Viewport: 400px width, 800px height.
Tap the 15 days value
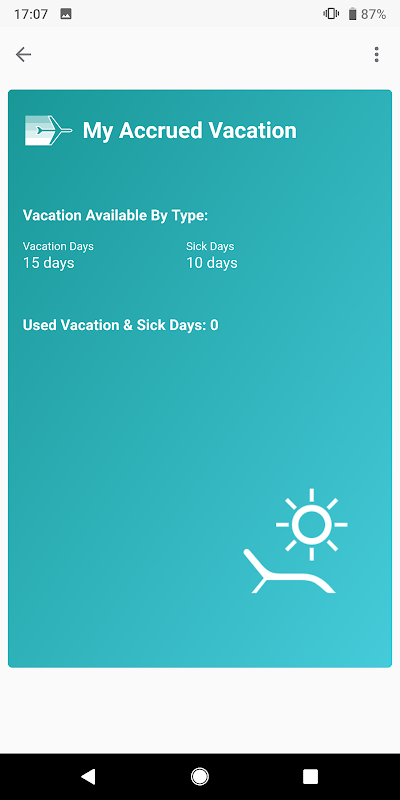[x=48, y=263]
